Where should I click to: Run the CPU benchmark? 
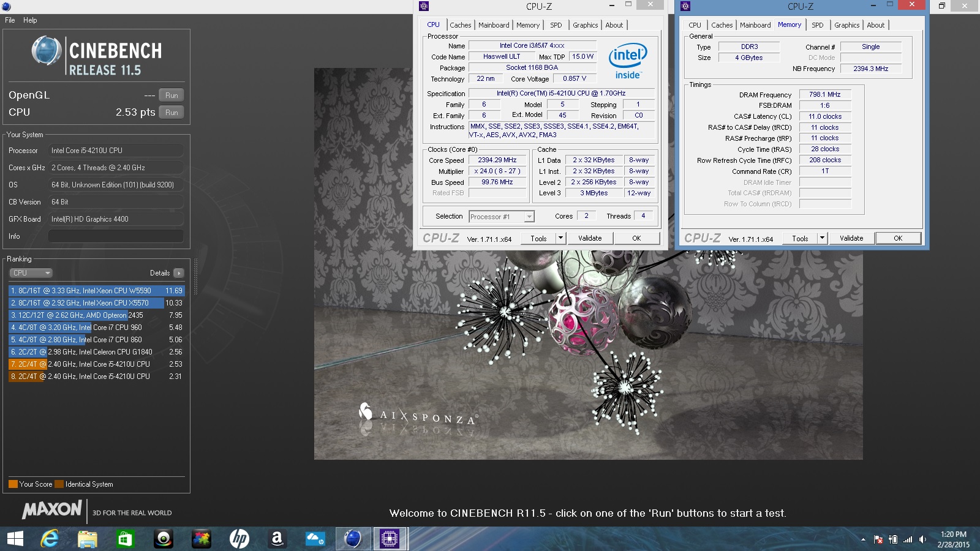pyautogui.click(x=171, y=113)
